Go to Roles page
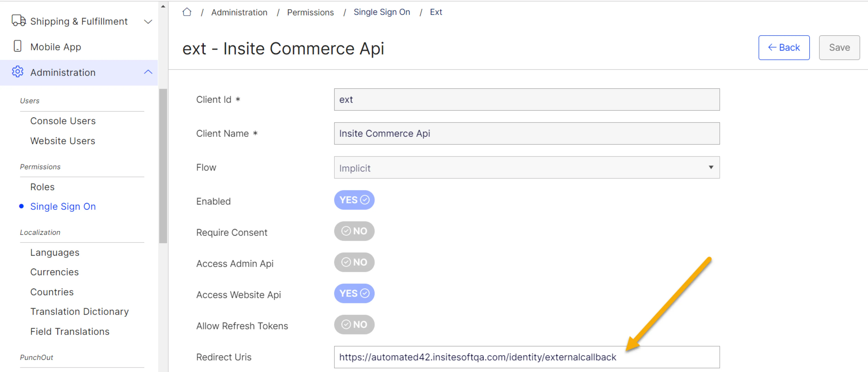Viewport: 868px width, 372px height. click(x=42, y=187)
